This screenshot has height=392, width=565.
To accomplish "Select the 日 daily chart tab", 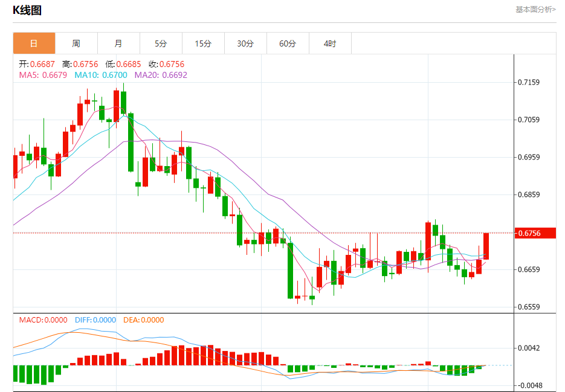I will tap(34, 43).
